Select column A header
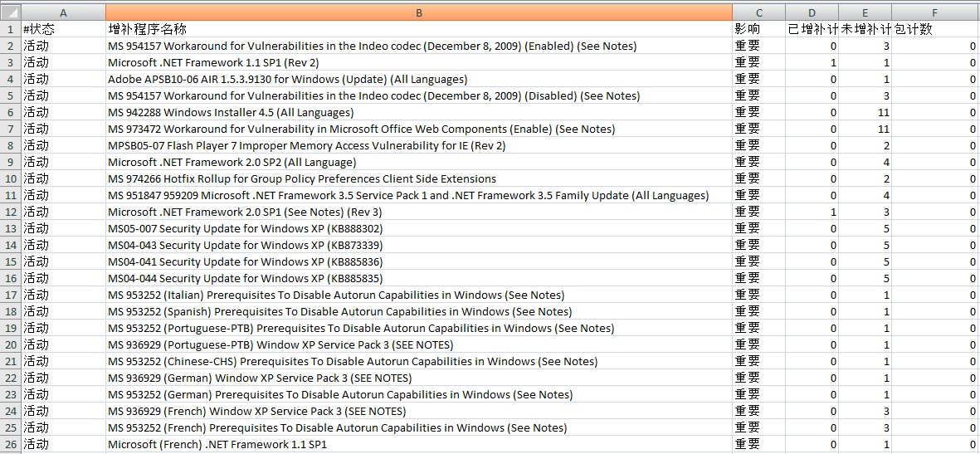Viewport: 980px width, 454px height. tap(63, 12)
